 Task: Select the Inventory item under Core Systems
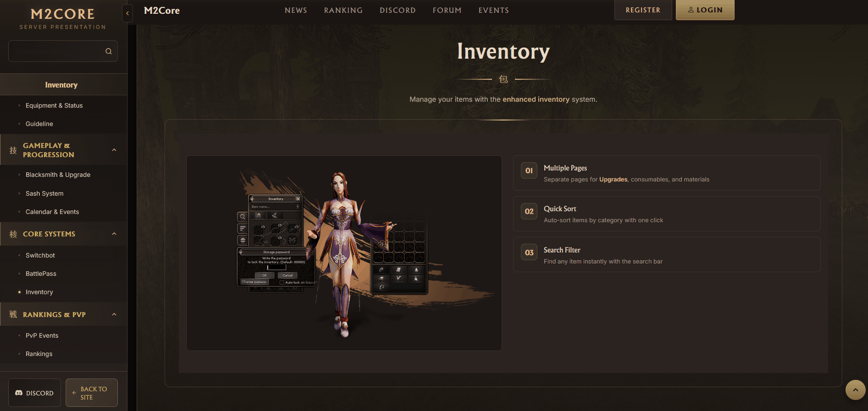pos(39,292)
